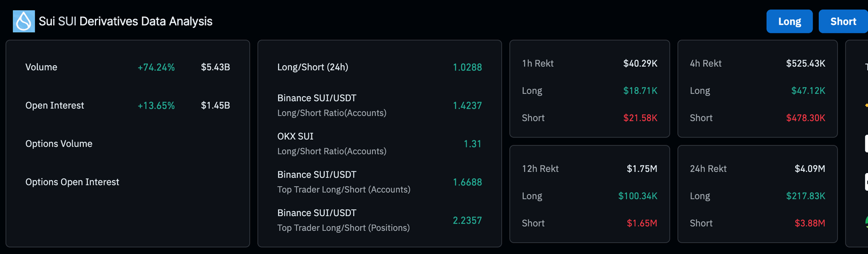This screenshot has width=868, height=254.
Task: Click the 12h Rekt panel heading
Action: point(540,169)
